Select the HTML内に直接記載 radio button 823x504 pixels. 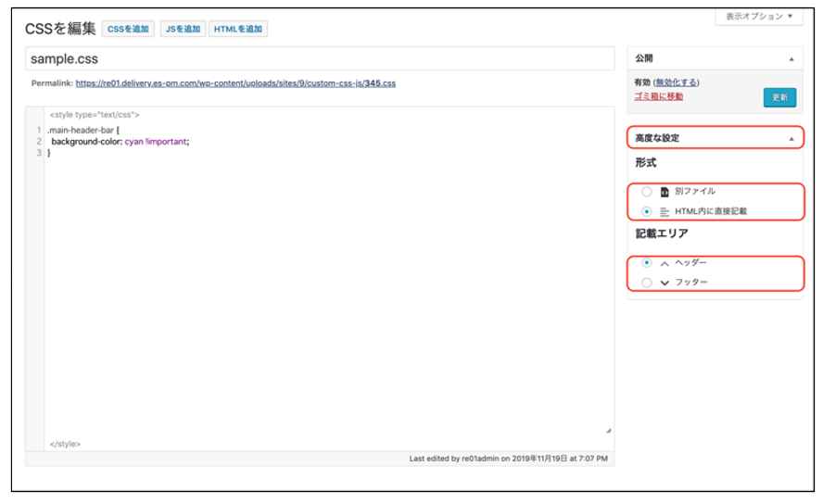[x=646, y=211]
